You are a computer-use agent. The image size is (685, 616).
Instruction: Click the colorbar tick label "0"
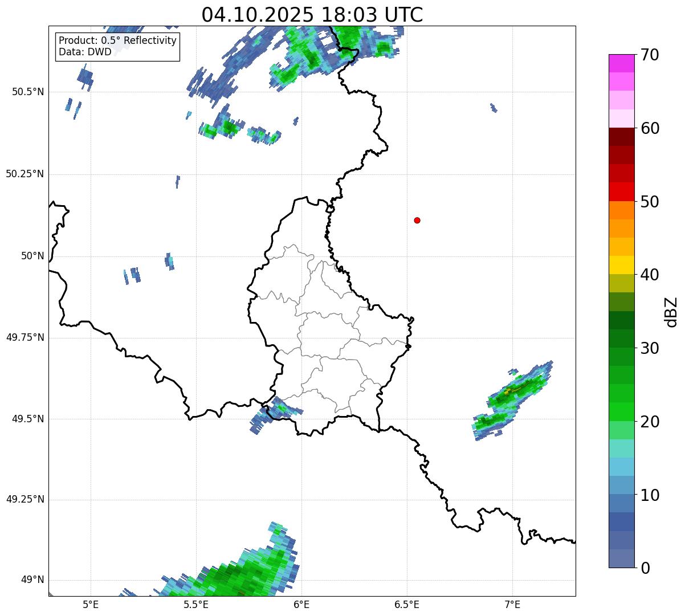(645, 568)
